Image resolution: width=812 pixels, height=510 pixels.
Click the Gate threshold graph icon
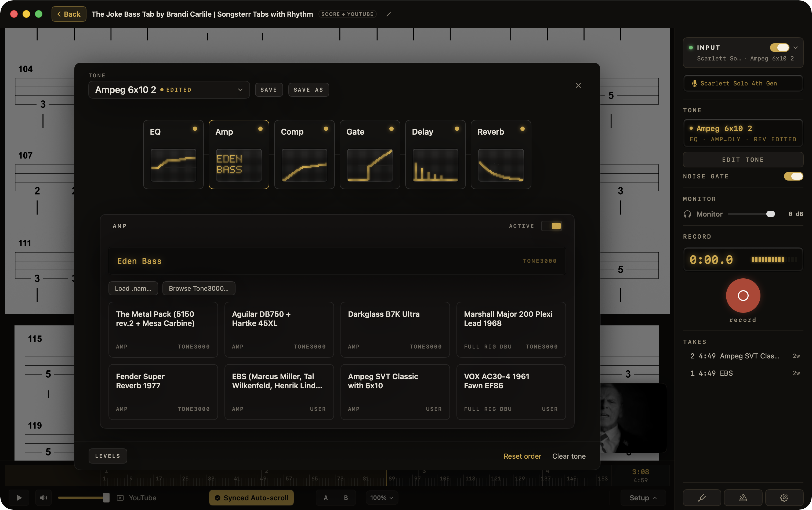[x=370, y=165]
